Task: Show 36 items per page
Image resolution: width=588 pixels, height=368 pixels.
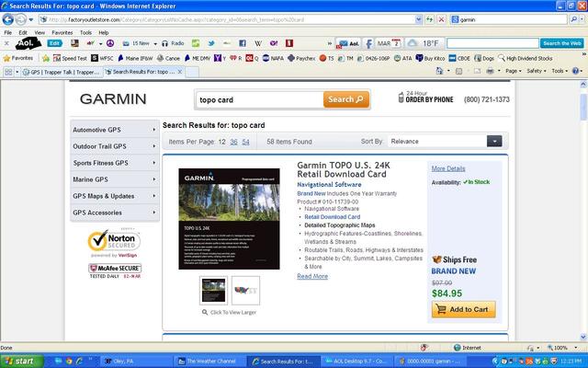Action: tap(233, 142)
